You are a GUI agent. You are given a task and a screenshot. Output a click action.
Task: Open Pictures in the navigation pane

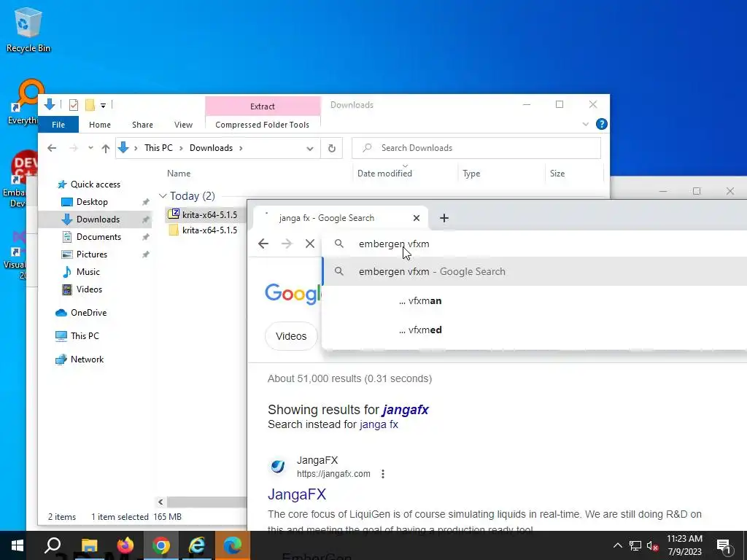click(x=91, y=254)
